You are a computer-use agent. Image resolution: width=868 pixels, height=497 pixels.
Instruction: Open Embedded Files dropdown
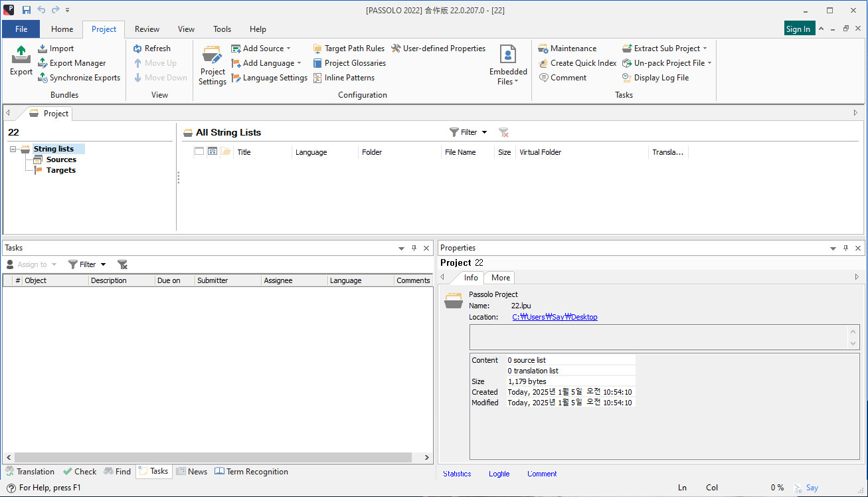point(508,65)
